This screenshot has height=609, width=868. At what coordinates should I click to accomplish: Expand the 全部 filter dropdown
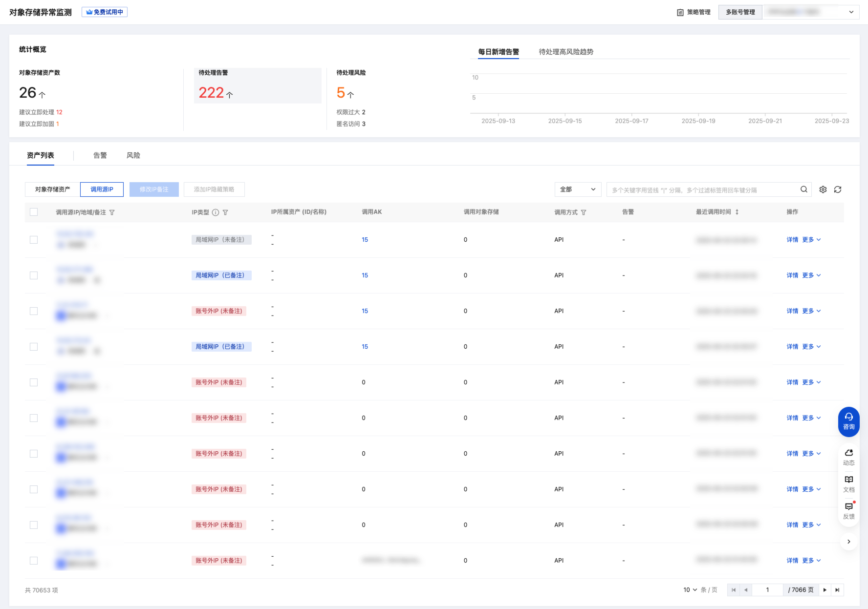point(578,189)
